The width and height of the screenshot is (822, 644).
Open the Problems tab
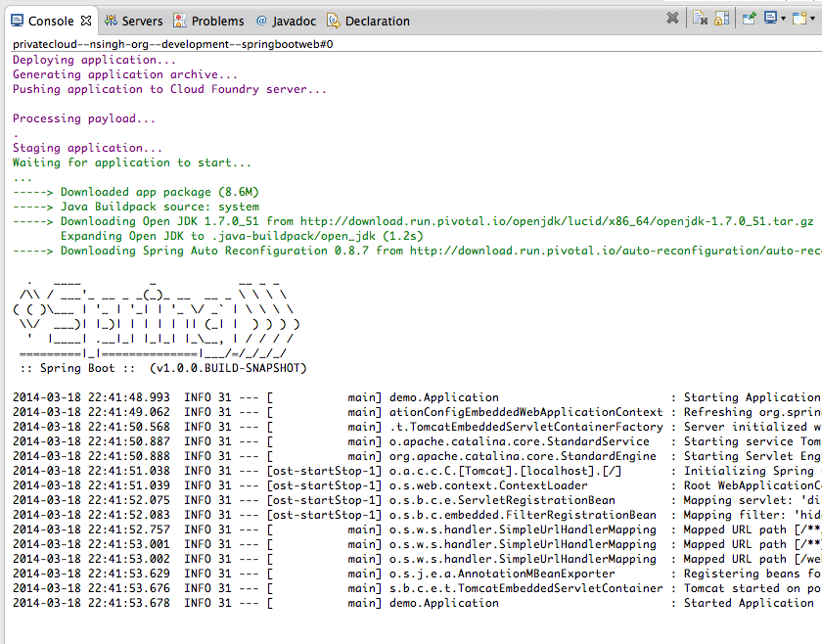coord(208,21)
